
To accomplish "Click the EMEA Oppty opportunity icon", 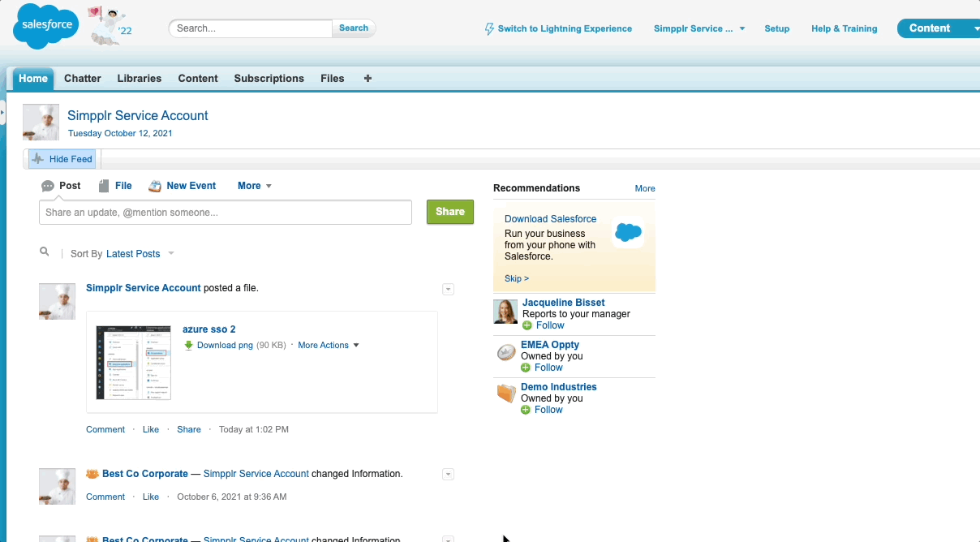I will 506,352.
